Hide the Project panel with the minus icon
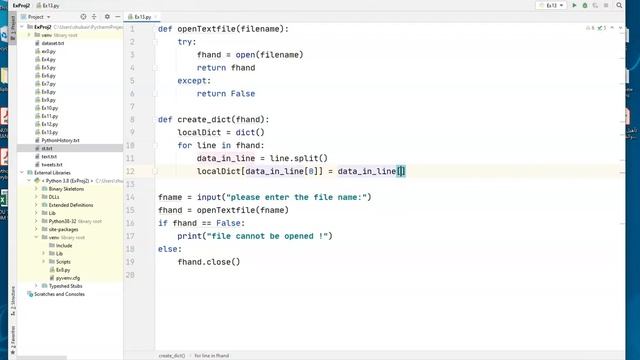The width and height of the screenshot is (640, 360). [x=118, y=17]
